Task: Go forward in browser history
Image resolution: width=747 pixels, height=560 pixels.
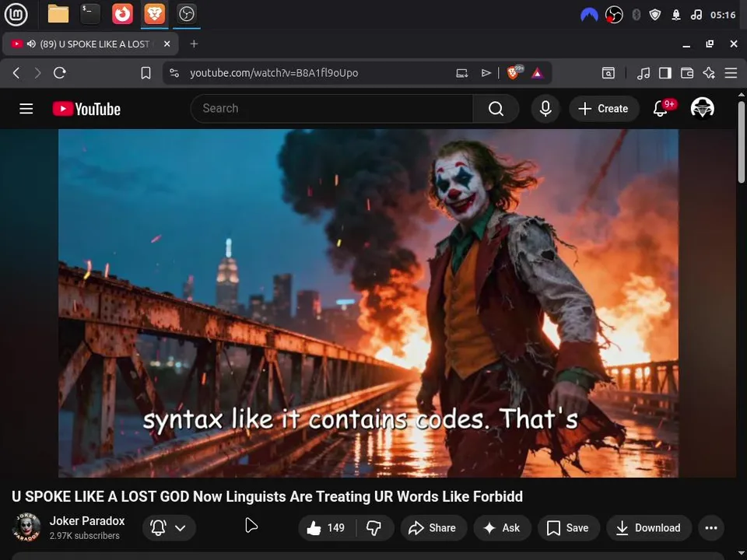Action: tap(37, 73)
